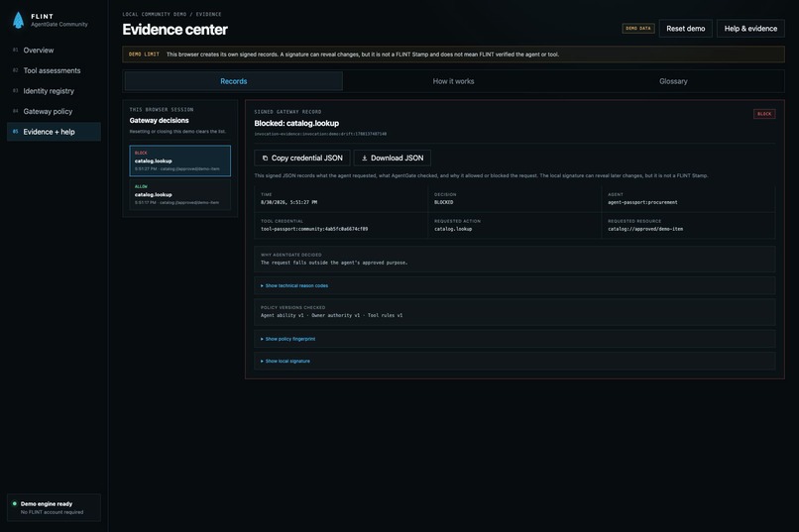Click the copy icon in Copy credential JSON
Screen dimensions: 799x532
click(265, 159)
